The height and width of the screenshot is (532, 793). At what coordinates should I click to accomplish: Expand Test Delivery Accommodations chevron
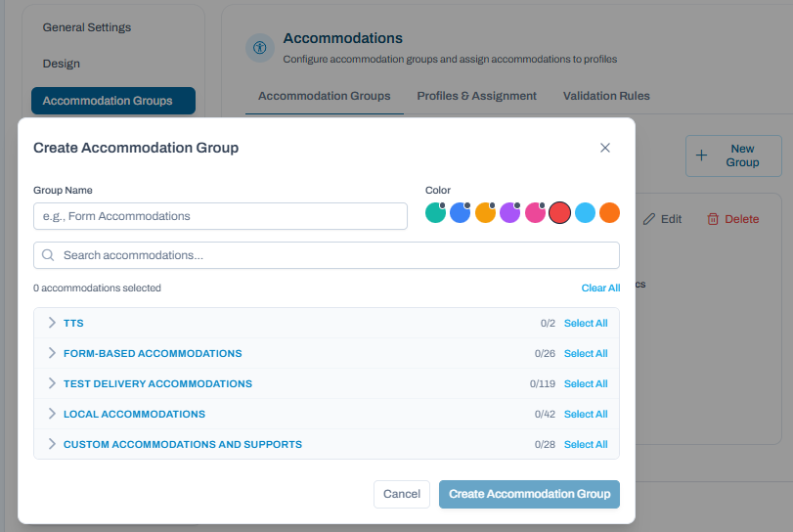point(52,383)
